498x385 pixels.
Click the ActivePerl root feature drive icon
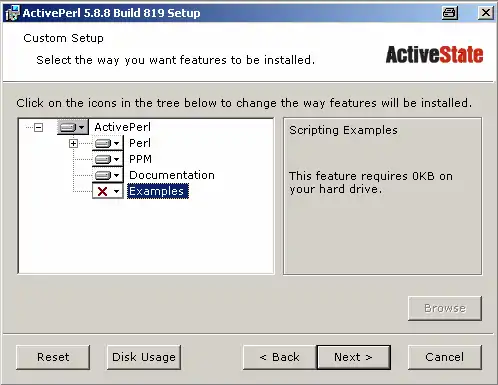tap(68, 127)
